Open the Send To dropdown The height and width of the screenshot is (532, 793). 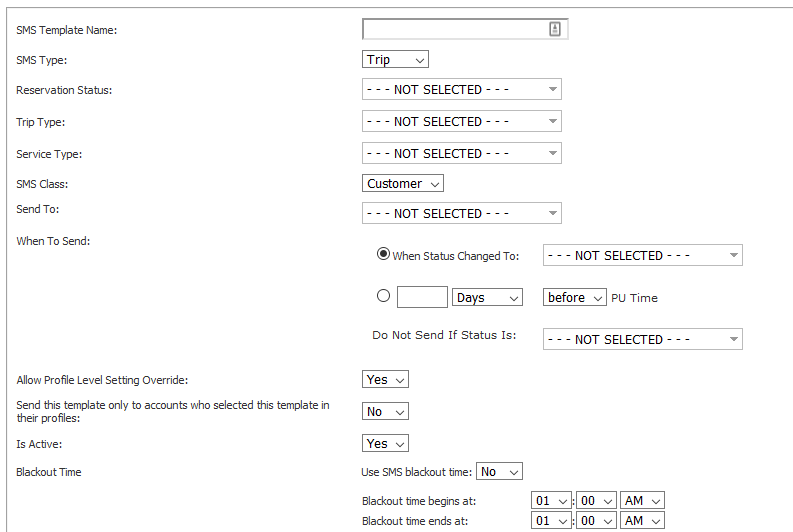(x=461, y=214)
